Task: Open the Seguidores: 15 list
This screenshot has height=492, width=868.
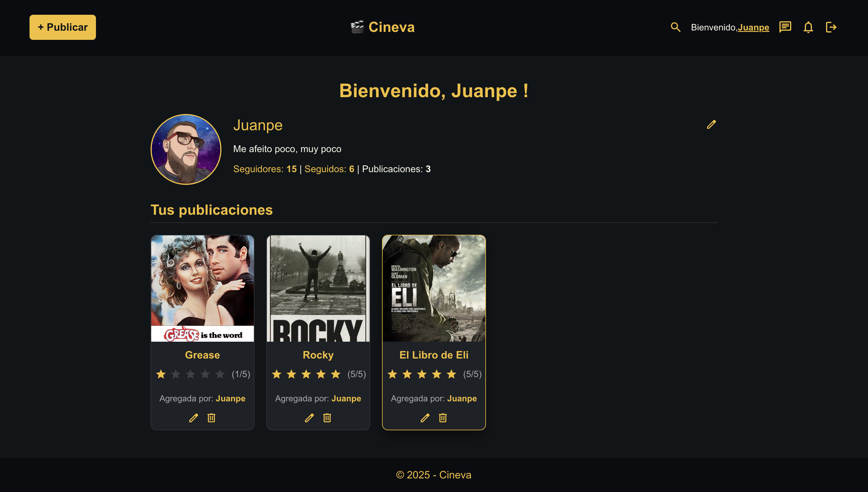Action: (x=265, y=169)
